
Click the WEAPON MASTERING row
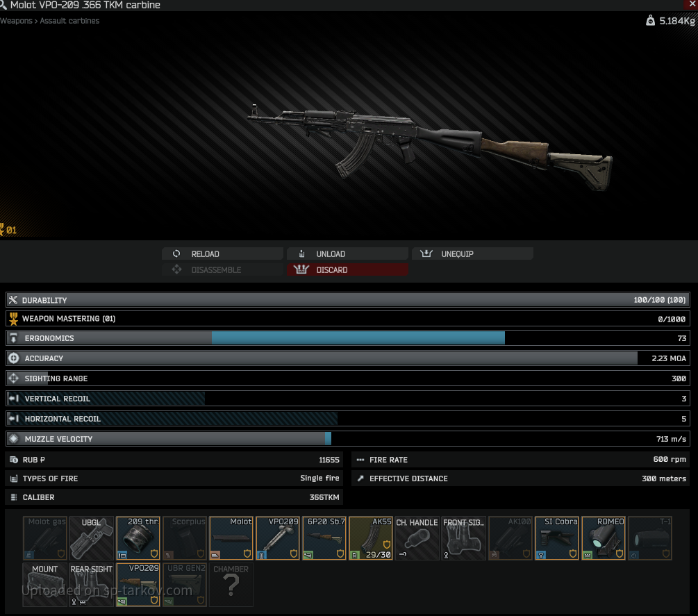[x=348, y=319]
